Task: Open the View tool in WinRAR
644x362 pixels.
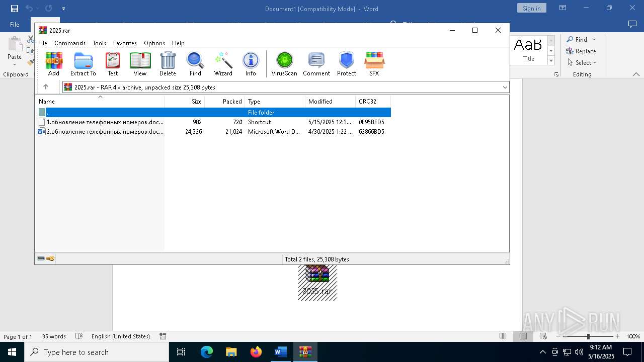Action: pyautogui.click(x=140, y=64)
